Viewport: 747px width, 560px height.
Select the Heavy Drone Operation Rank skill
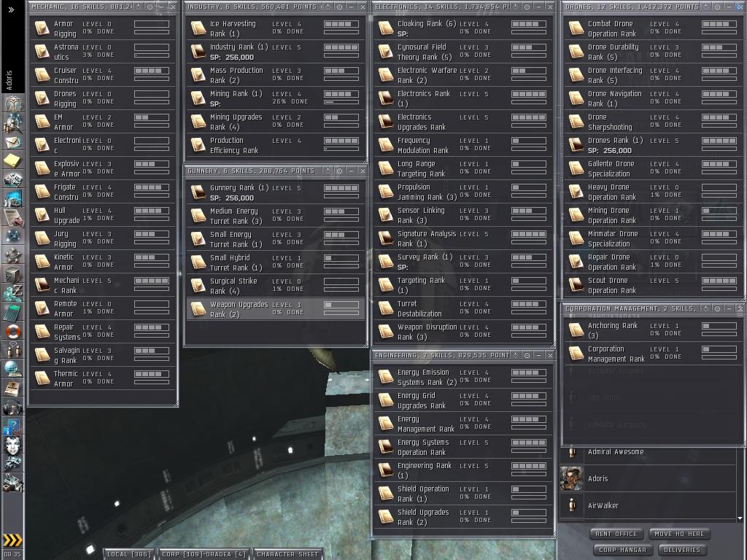[653, 192]
